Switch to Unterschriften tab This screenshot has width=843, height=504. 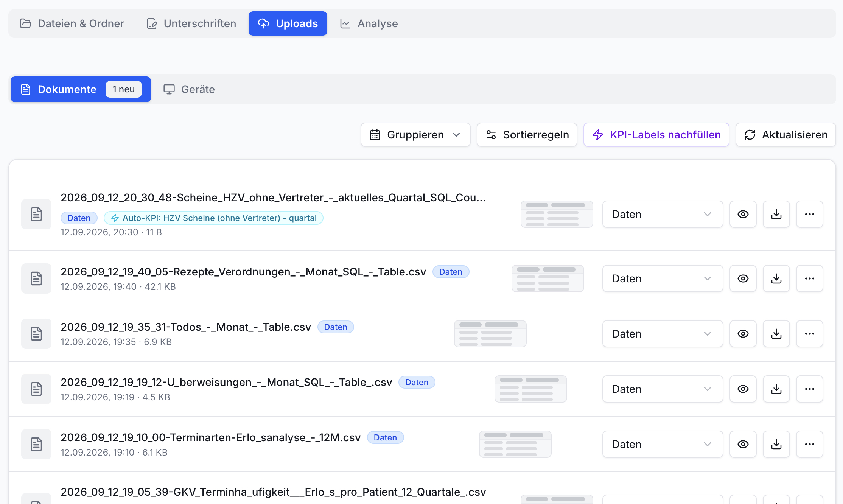(x=191, y=23)
